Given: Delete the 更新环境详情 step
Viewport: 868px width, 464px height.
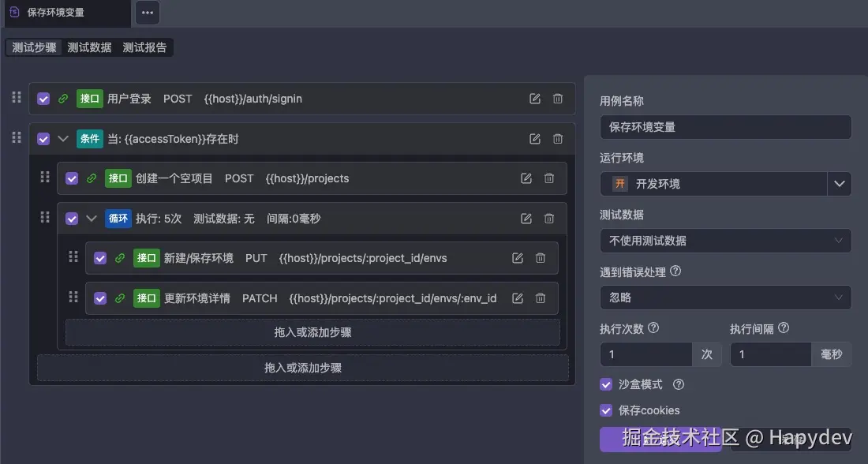Looking at the screenshot, I should click(541, 298).
